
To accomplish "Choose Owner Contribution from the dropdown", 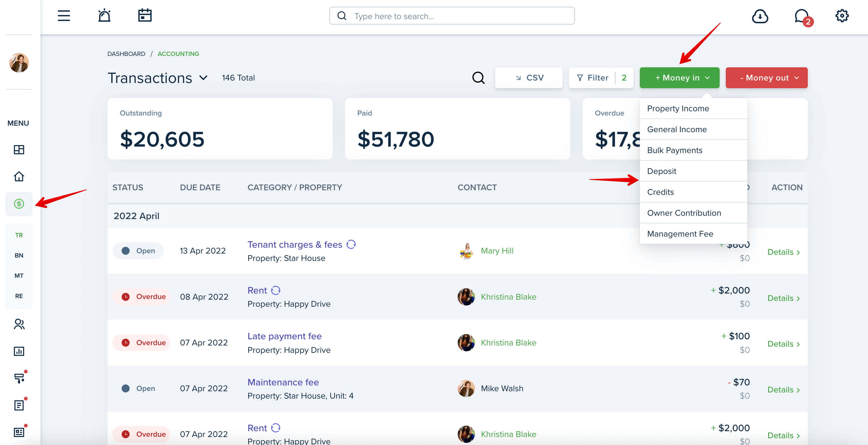I will tap(693, 213).
